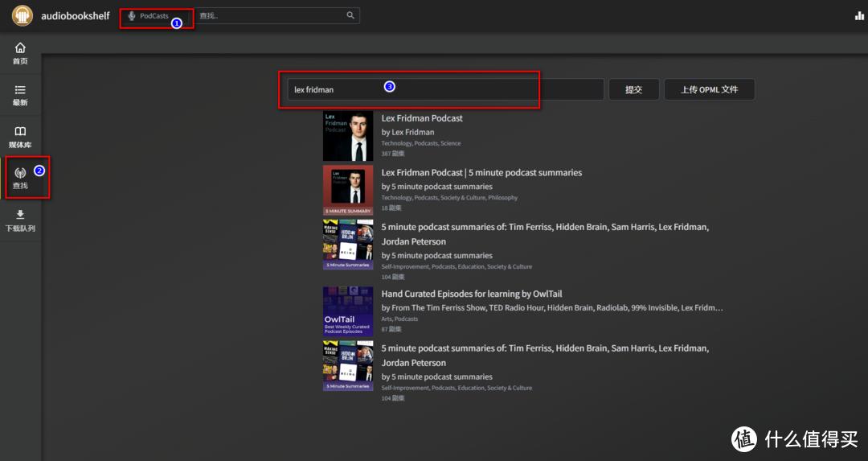Select Lex Fridman Podcast 5 minute summaries result
The height and width of the screenshot is (461, 868).
pyautogui.click(x=481, y=173)
